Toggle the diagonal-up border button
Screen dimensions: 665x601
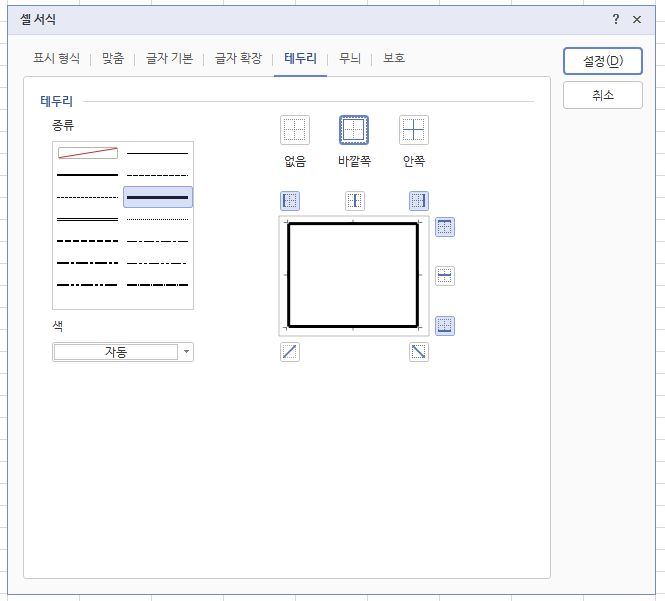290,352
